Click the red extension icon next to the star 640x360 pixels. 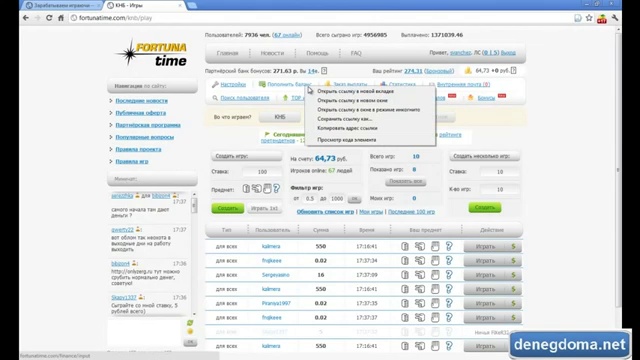[602, 18]
